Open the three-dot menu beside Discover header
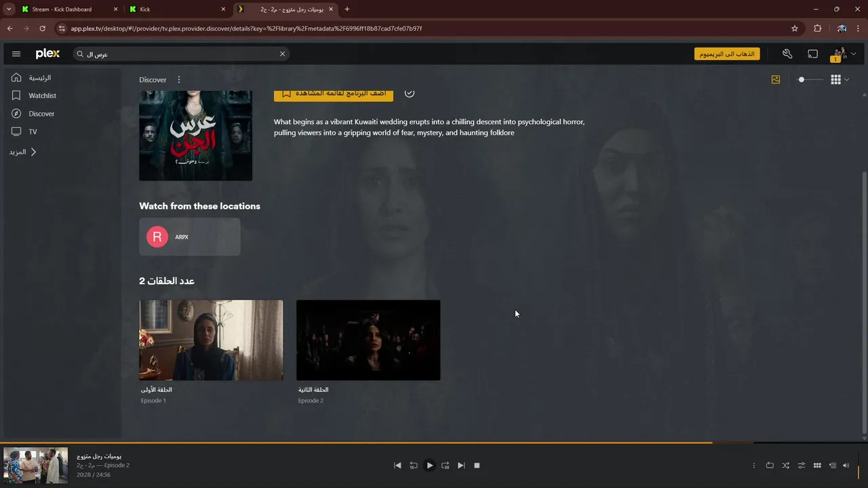The width and height of the screenshot is (868, 488). point(179,79)
